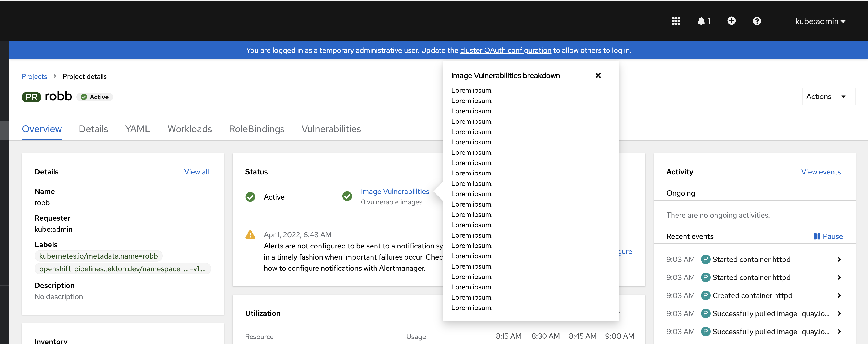Viewport: 868px width, 344px height.
Task: Open the application launcher grid icon
Action: pos(675,21)
